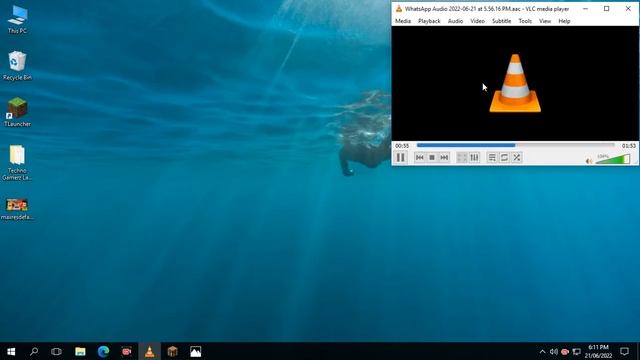Toggle random shuffle in VLC

(x=517, y=158)
